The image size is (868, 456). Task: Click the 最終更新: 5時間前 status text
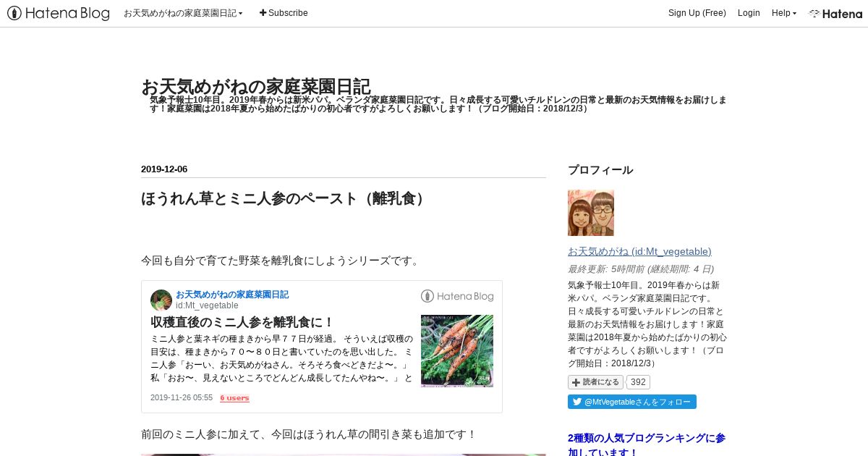pyautogui.click(x=641, y=269)
